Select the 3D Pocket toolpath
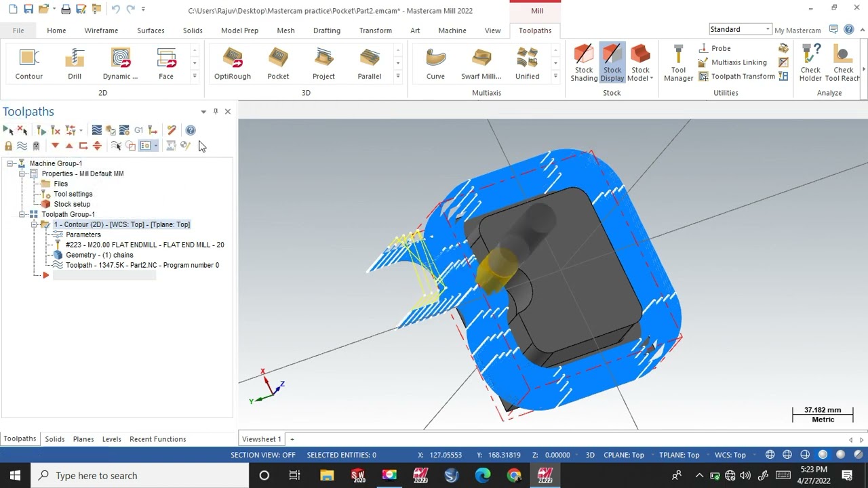This screenshot has height=488, width=868. (278, 64)
